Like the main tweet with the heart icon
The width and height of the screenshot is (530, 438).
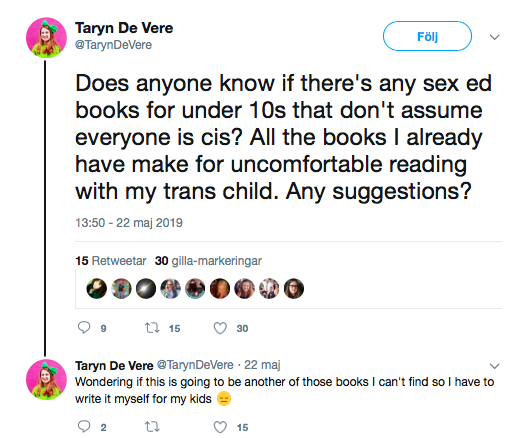click(220, 328)
